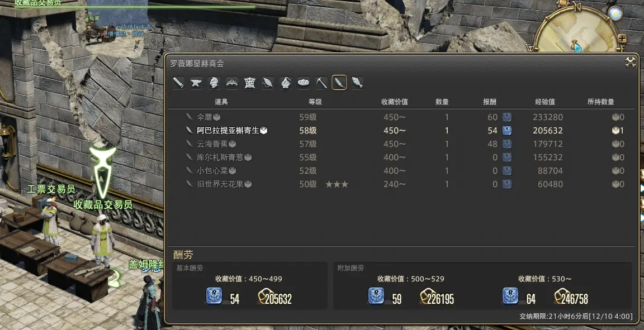
Task: Choose the 云海香蕉 collectable entry
Action: tap(402, 144)
